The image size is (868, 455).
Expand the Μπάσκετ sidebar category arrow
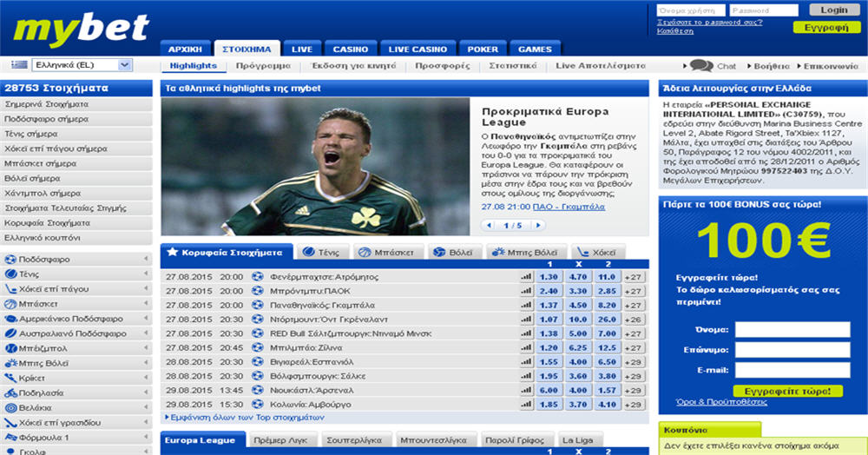146,304
